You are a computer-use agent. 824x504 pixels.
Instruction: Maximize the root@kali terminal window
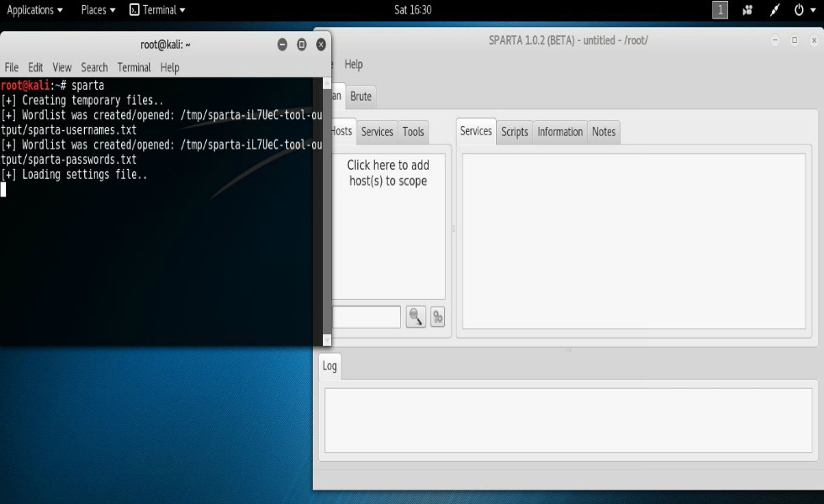coord(302,45)
